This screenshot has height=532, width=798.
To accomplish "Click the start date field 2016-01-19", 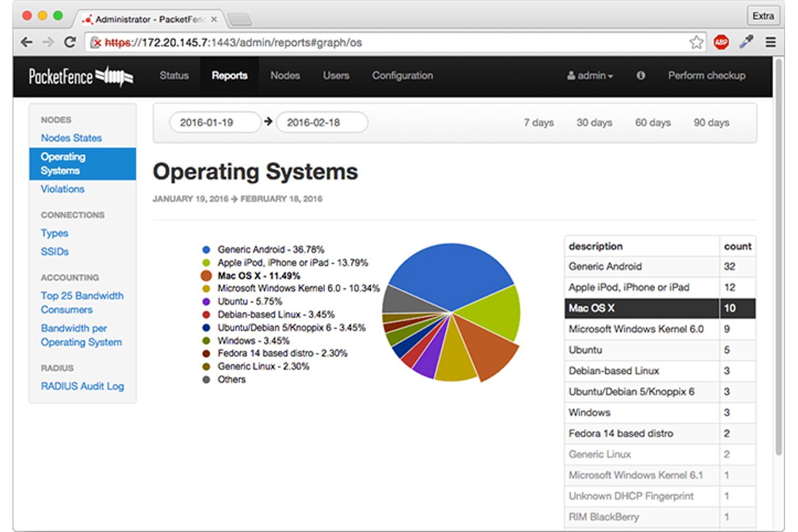I will tap(215, 122).
